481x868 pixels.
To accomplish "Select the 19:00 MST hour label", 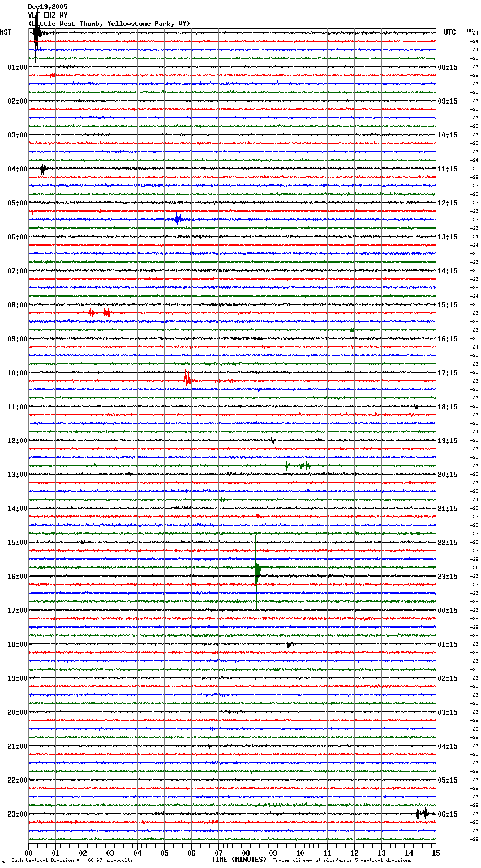I will coord(18,678).
